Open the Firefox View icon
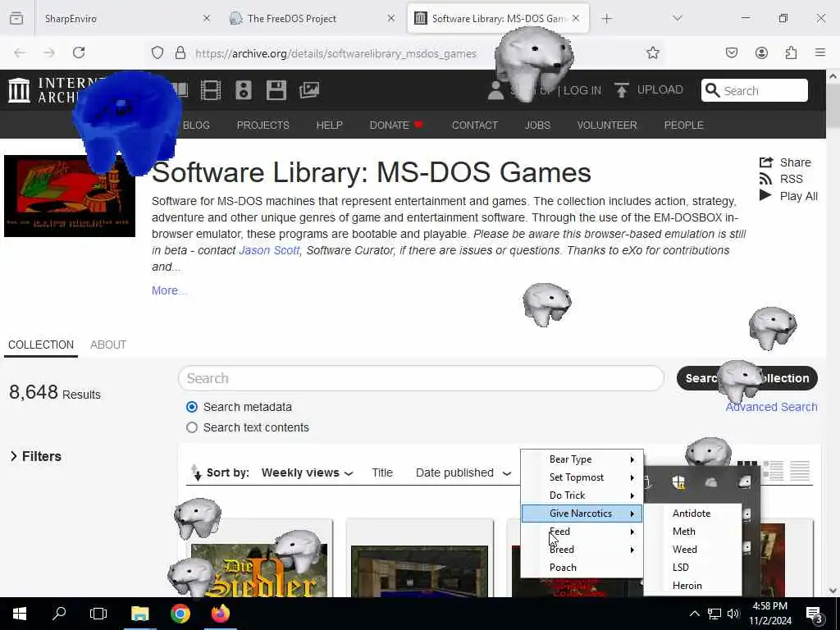840x630 pixels. 16,18
